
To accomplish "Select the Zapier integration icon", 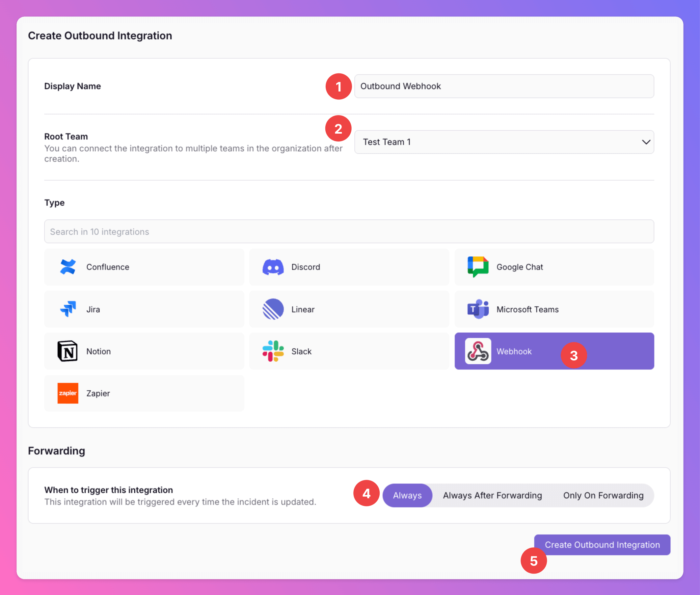I will click(67, 393).
